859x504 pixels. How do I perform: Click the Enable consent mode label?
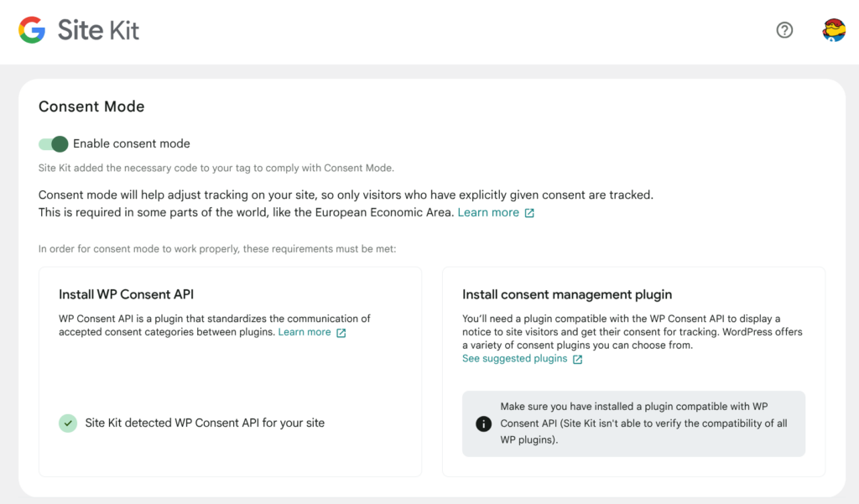[132, 143]
